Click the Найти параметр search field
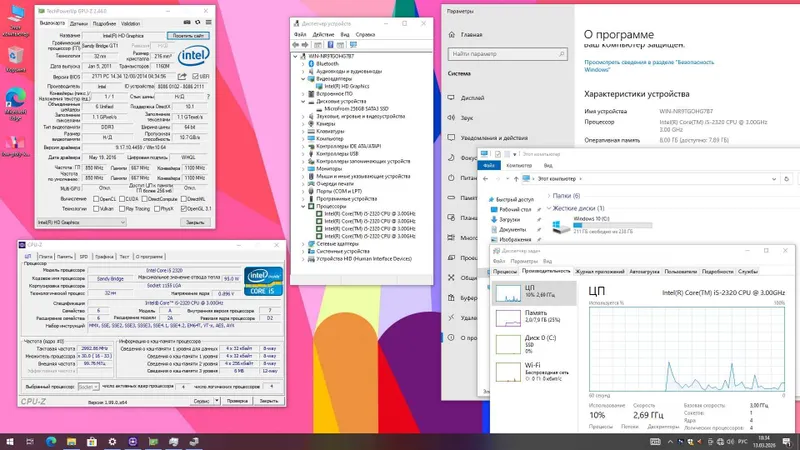 (x=507, y=54)
